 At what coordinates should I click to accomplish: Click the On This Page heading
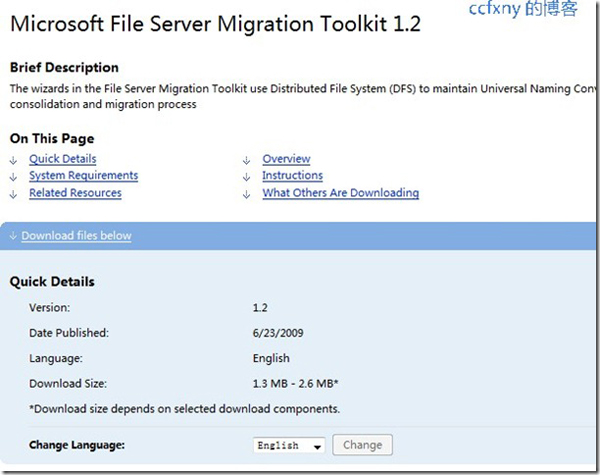pyautogui.click(x=52, y=139)
